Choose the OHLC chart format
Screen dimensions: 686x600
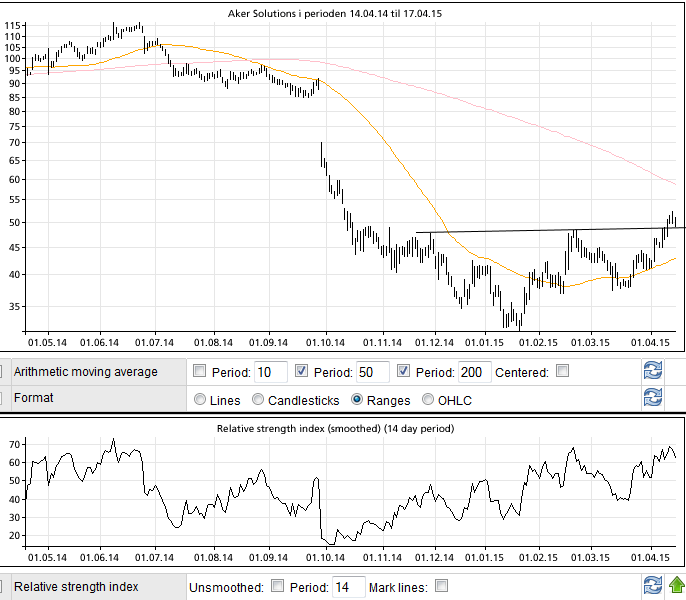430,399
